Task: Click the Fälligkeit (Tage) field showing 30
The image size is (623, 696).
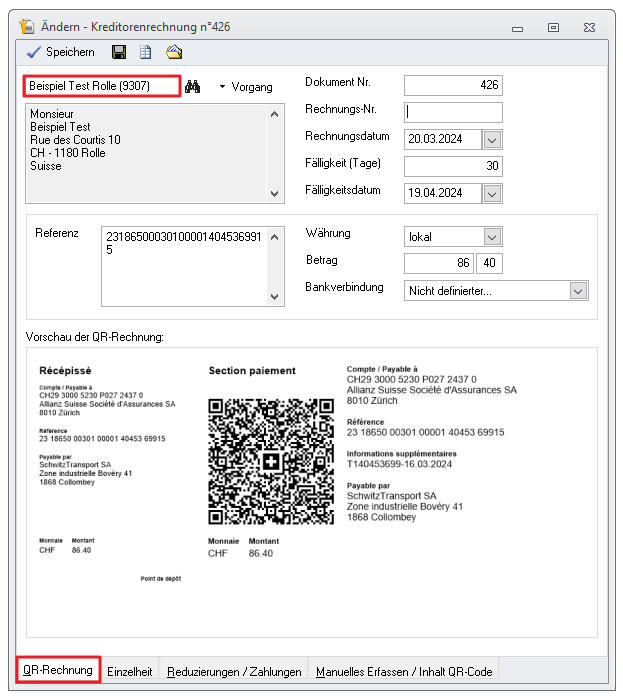Action: (453, 166)
